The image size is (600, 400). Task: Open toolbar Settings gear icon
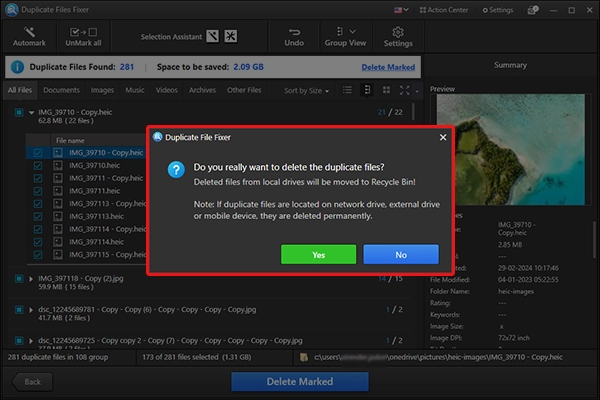pos(398,32)
